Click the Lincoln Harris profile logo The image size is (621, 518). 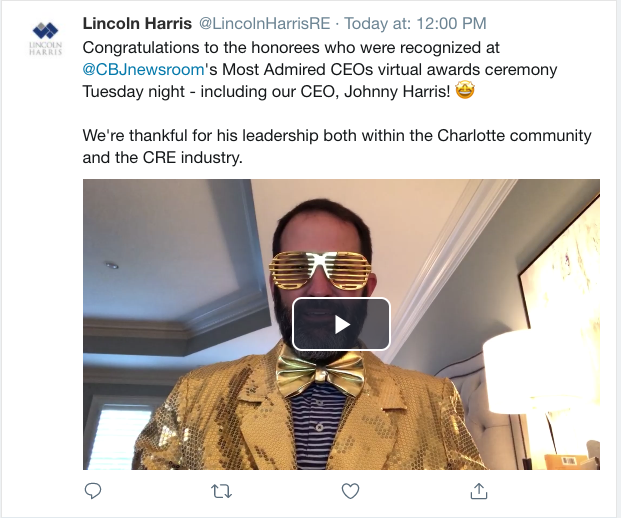(x=42, y=40)
